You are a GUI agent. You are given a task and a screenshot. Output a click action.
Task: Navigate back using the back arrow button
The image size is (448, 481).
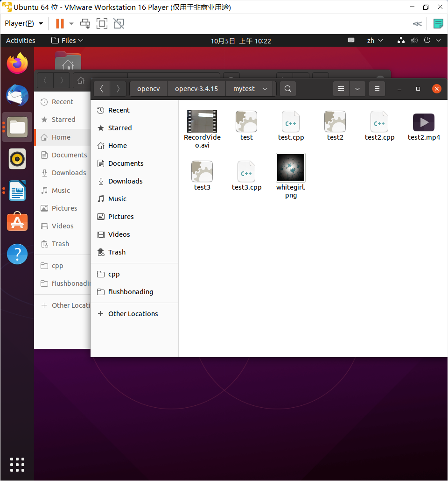coord(102,89)
